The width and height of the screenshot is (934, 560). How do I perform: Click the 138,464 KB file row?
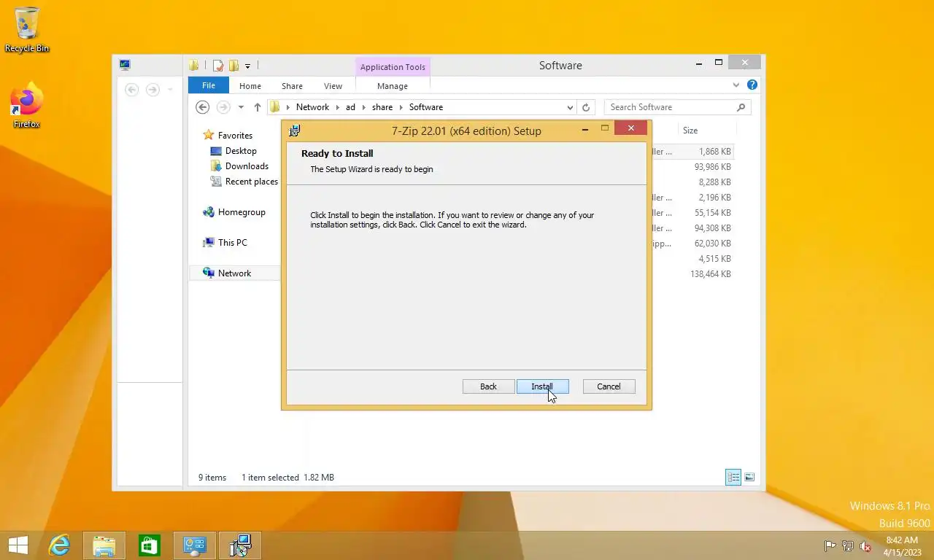tap(692, 274)
